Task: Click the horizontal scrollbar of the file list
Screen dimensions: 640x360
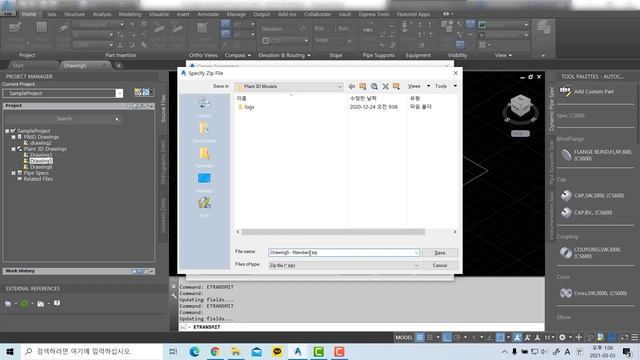Action: [x=333, y=232]
